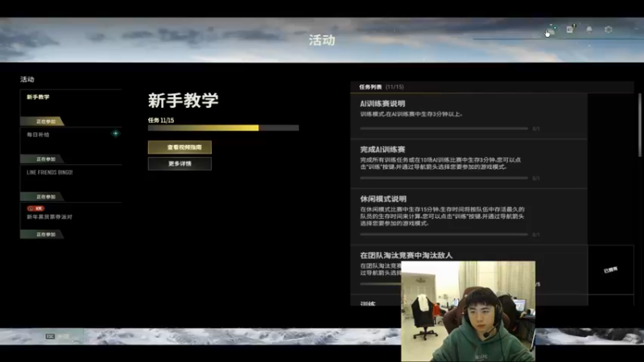
Task: Click the 正在参加 tag under 新手教学
Action: [43, 121]
